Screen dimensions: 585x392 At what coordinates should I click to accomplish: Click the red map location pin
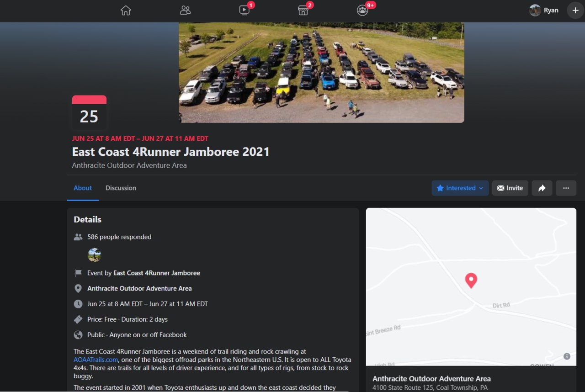[x=471, y=280]
